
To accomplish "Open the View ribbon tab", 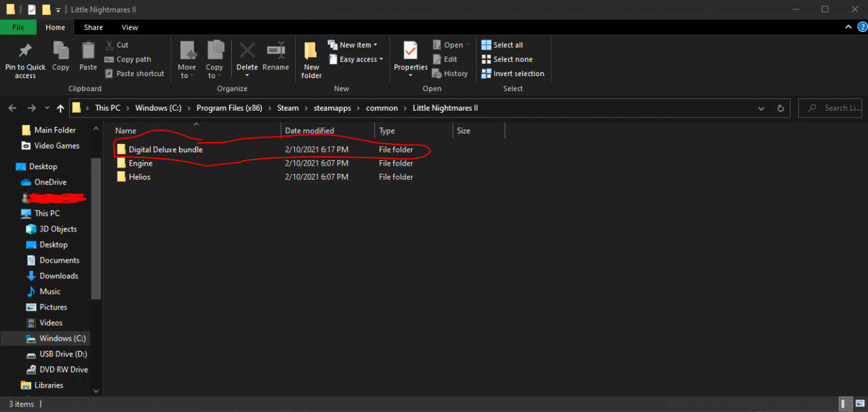I will pos(130,27).
